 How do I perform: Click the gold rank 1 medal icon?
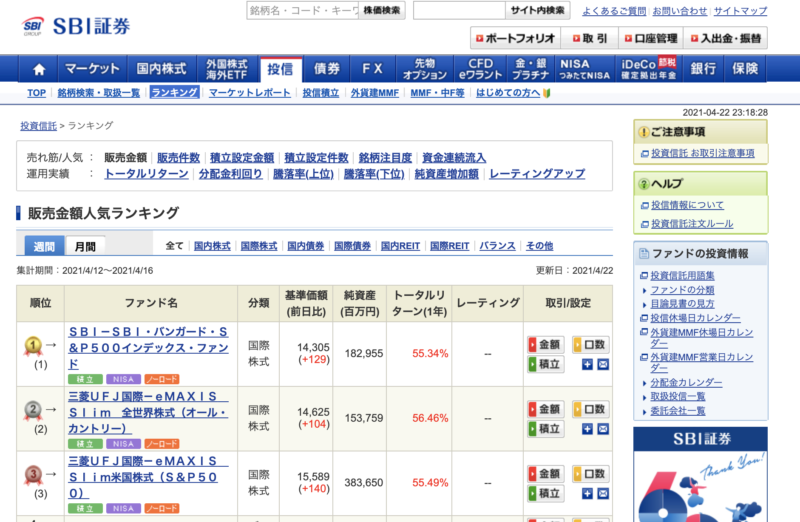click(x=33, y=346)
